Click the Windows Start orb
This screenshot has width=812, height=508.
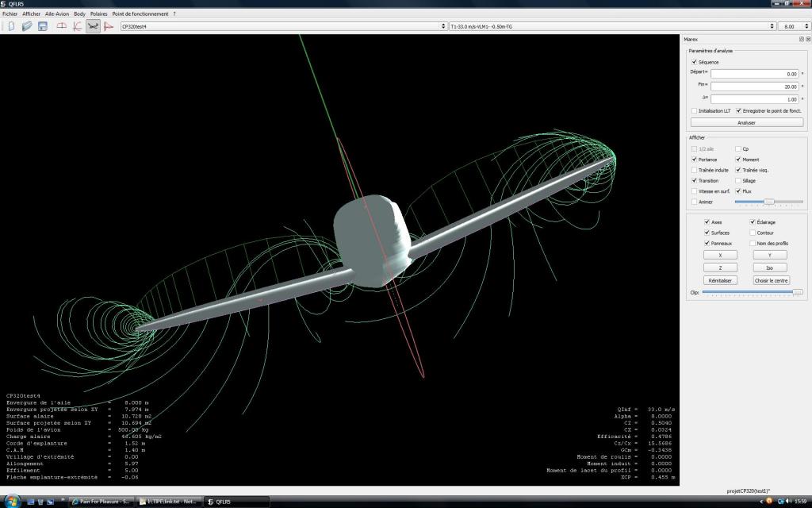[x=12, y=502]
